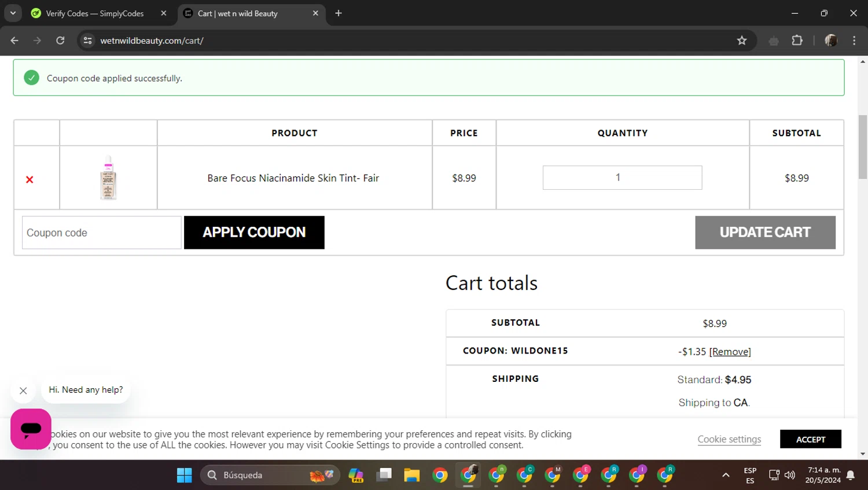Open network settings from the system tray
Screen dimensions: 868x490
(774, 475)
